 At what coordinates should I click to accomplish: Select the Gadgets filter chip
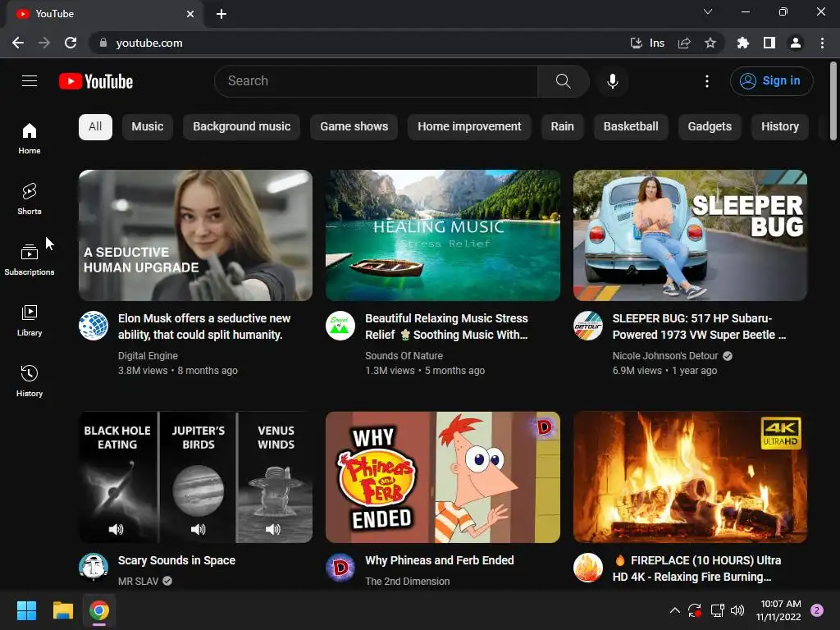710,127
